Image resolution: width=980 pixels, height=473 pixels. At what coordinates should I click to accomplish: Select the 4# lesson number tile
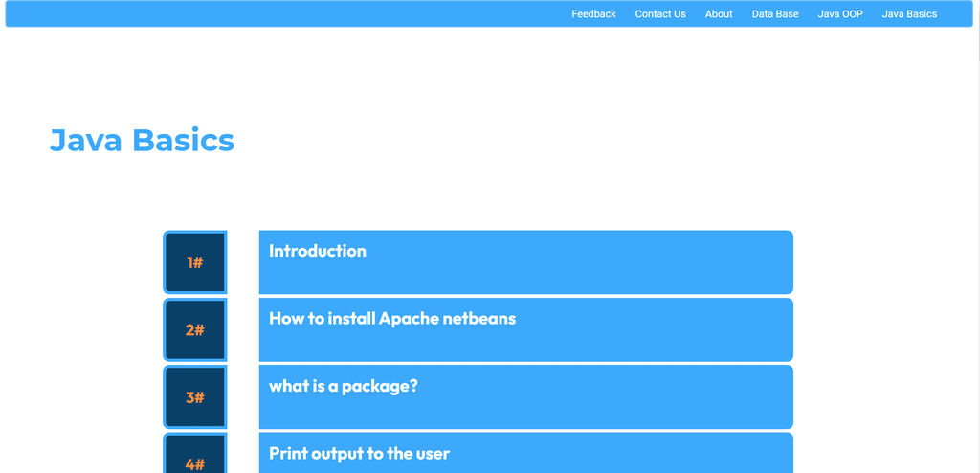tap(195, 454)
